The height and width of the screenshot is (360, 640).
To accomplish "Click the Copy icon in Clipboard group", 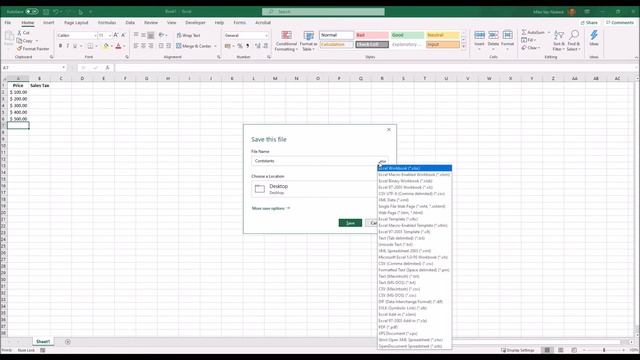I will [19, 41].
